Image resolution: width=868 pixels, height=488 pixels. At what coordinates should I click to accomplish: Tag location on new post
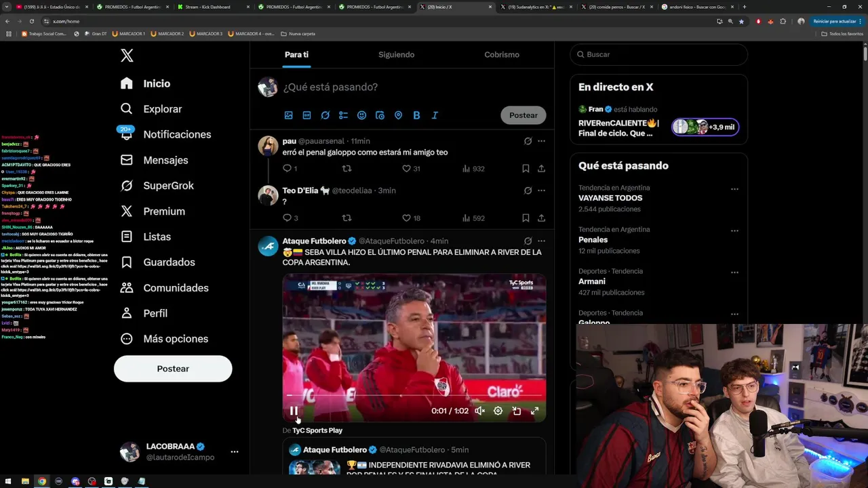click(398, 115)
